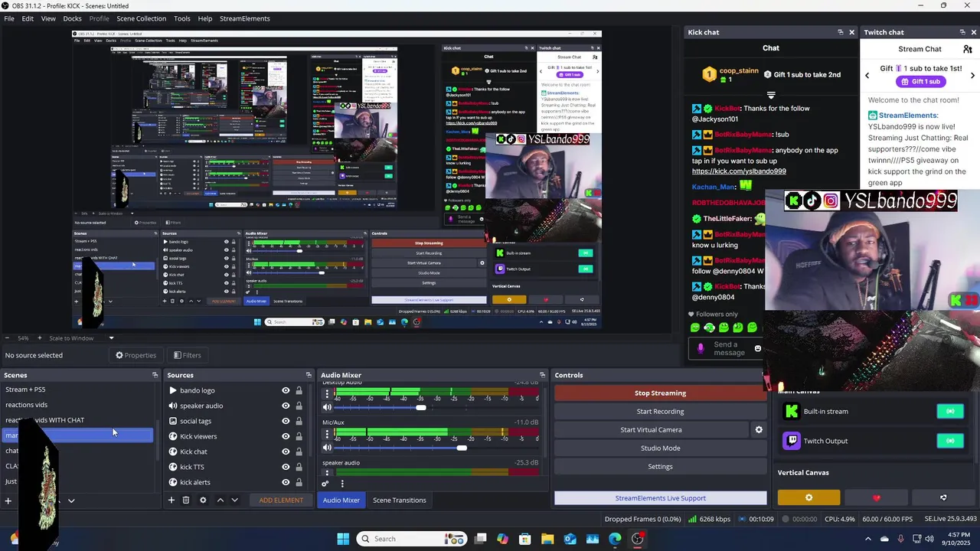Screen dimensions: 980x551
Task: Float the Twitch chat dock
Action: coord(962,32)
